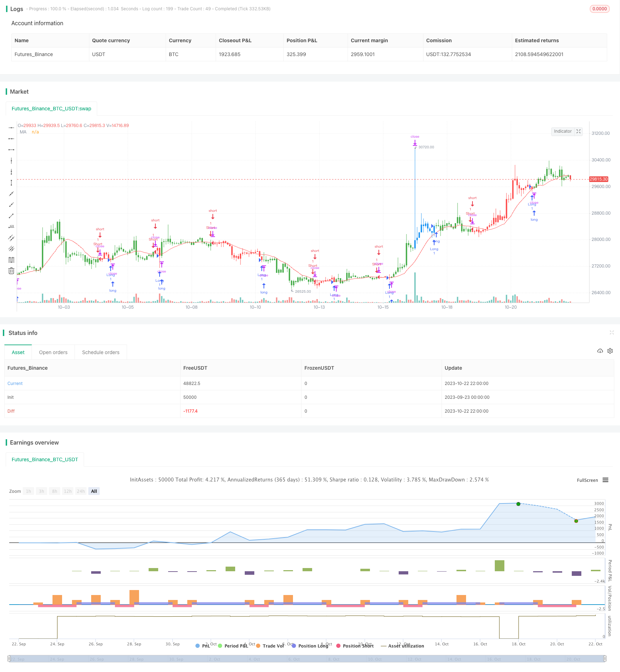Switch to the Schedule orders tab
The height and width of the screenshot is (672, 620).
[x=101, y=352]
